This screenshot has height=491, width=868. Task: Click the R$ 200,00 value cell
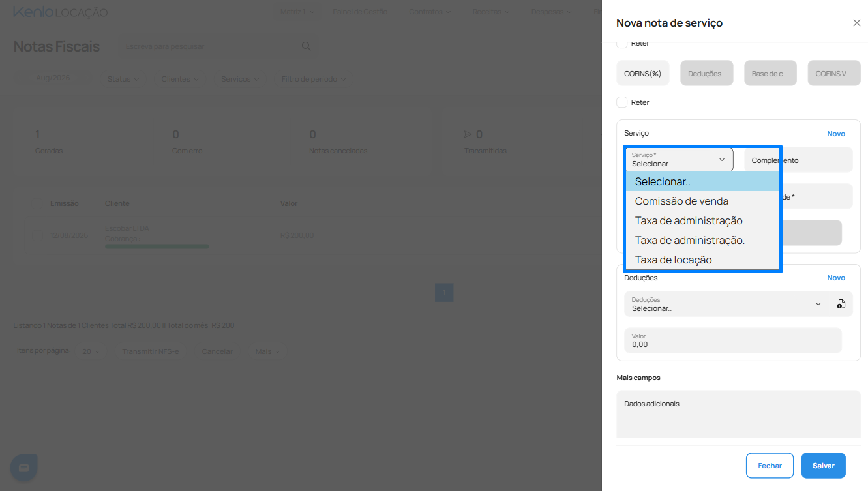click(x=297, y=235)
